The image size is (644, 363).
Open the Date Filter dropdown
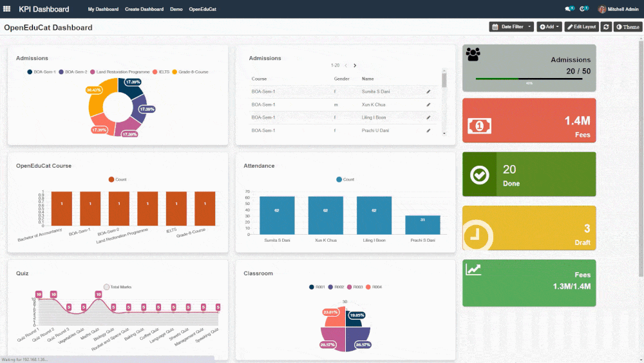512,26
